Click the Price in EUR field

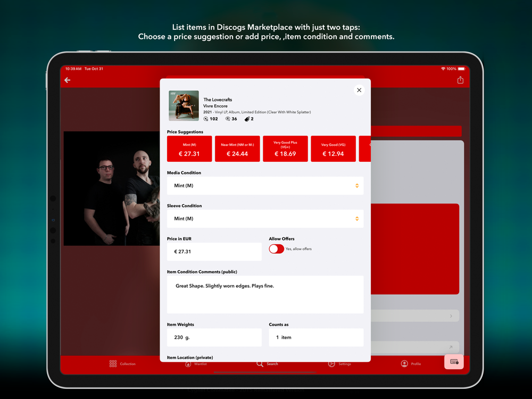point(214,252)
